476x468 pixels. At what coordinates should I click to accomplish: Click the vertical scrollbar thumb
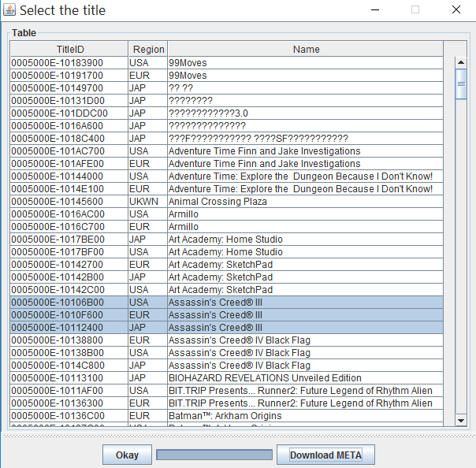461,84
